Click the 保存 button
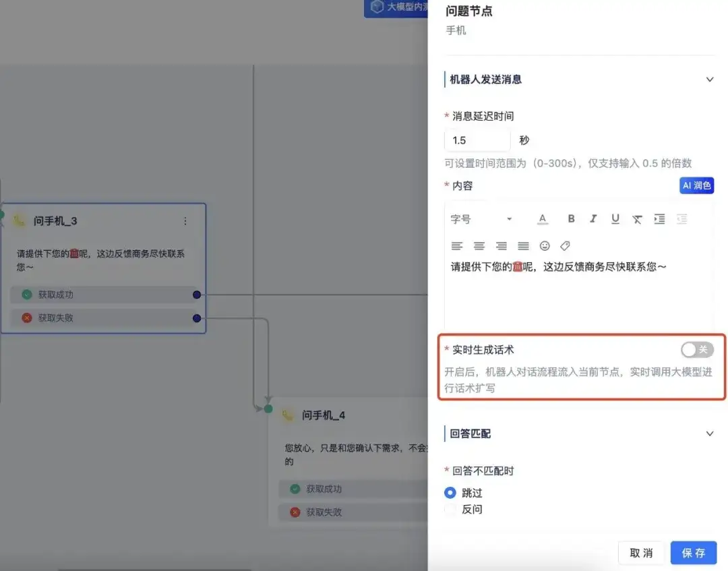Viewport: 728px width, 571px height. (x=693, y=553)
